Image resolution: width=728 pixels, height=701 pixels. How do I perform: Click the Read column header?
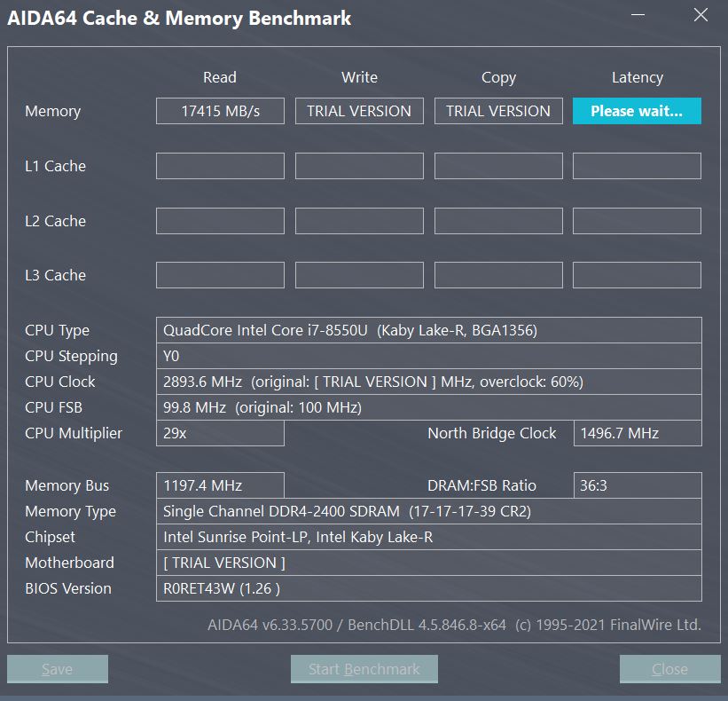220,77
